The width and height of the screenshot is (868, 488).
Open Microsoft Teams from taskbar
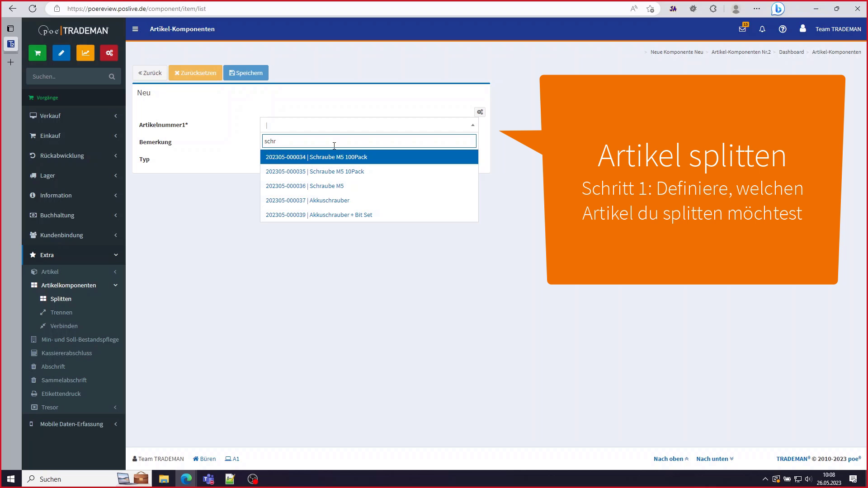click(208, 479)
